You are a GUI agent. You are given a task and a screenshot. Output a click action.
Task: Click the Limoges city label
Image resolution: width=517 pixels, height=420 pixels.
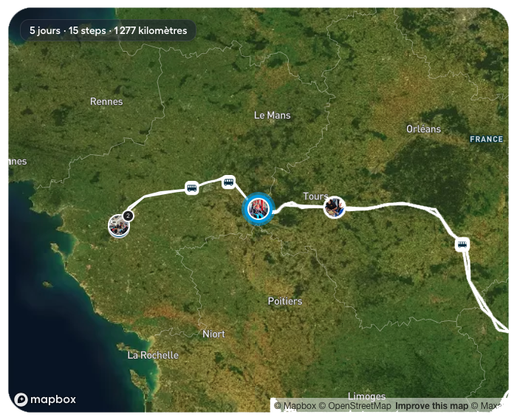[367, 396]
